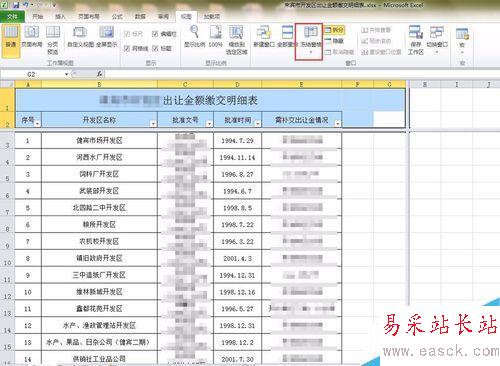Open 分页预览 (Page Break Preview)
Viewport: 500px width, 366px height.
[53, 40]
